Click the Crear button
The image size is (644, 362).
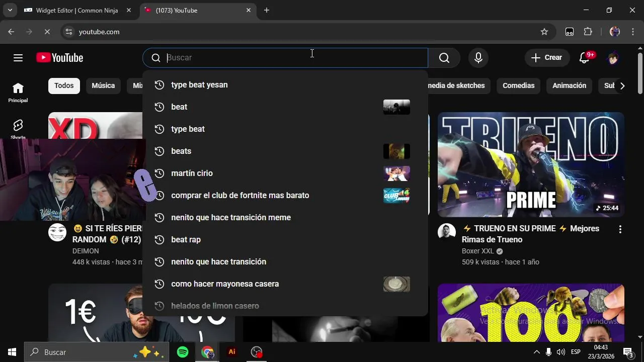pos(547,58)
